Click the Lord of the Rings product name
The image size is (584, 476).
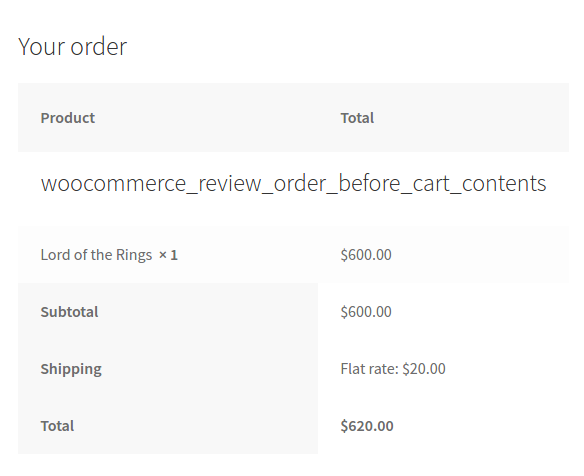coord(96,255)
